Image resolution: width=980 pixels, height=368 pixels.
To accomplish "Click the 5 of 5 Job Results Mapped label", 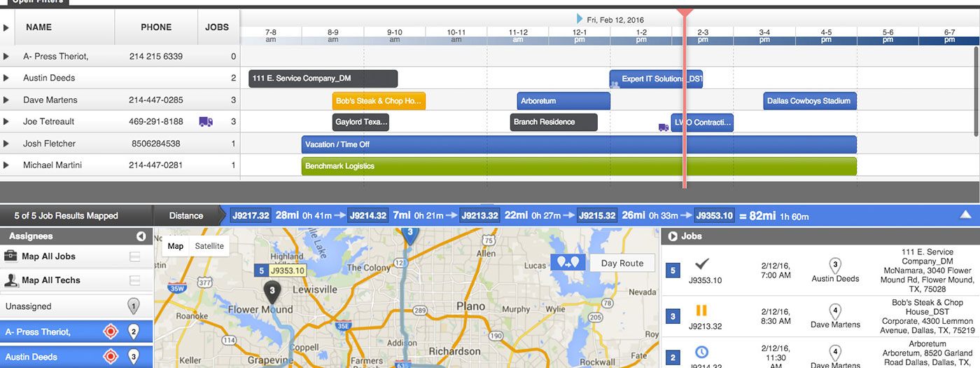I will (x=66, y=216).
